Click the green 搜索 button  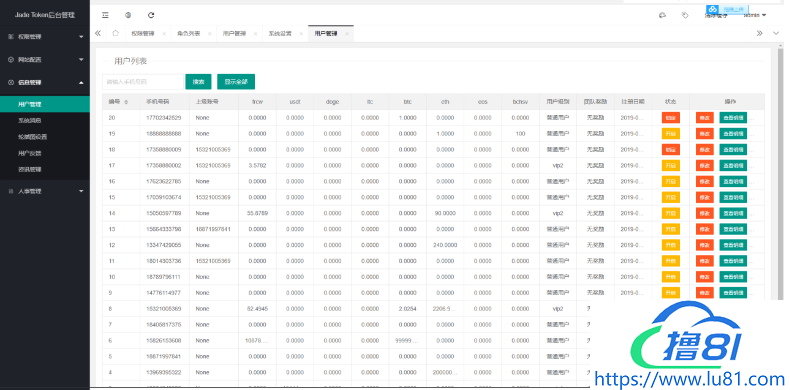pos(199,82)
